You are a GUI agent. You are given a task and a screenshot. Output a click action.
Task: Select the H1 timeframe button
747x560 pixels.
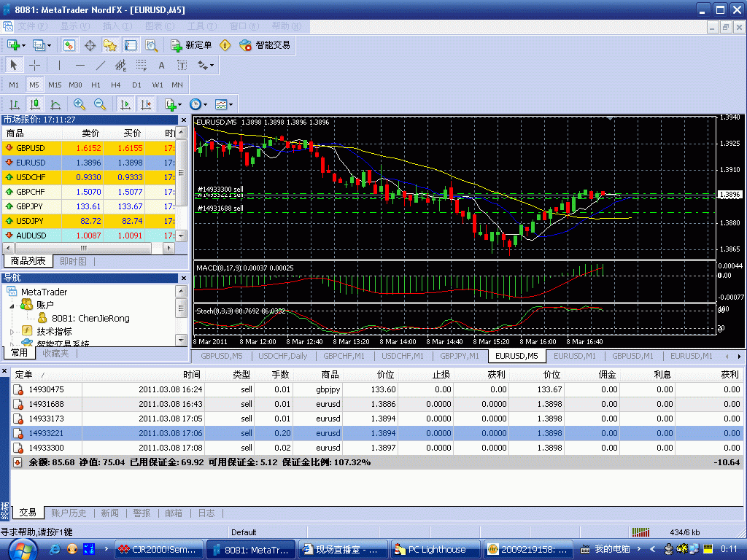[x=96, y=85]
